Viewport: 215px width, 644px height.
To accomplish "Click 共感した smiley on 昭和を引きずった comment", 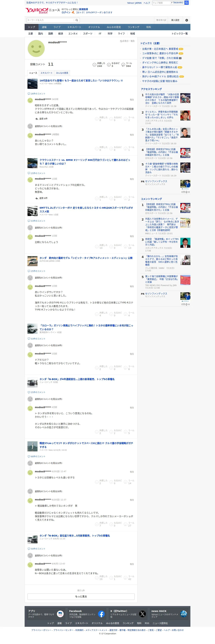I will click(x=97, y=119).
